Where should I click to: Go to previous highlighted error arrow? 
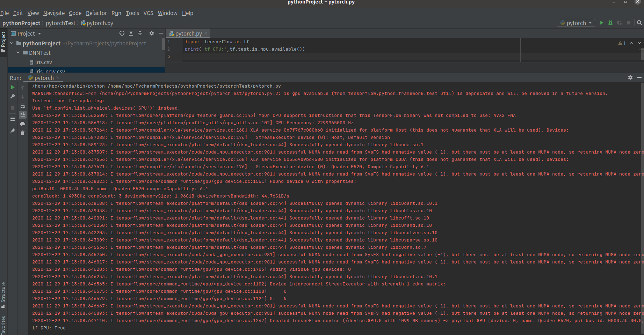point(631,43)
